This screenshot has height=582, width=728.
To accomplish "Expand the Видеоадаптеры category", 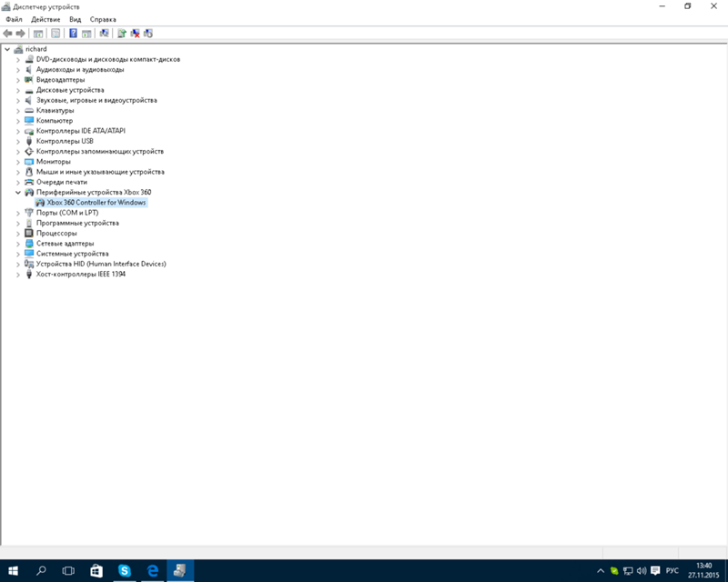I will [18, 80].
